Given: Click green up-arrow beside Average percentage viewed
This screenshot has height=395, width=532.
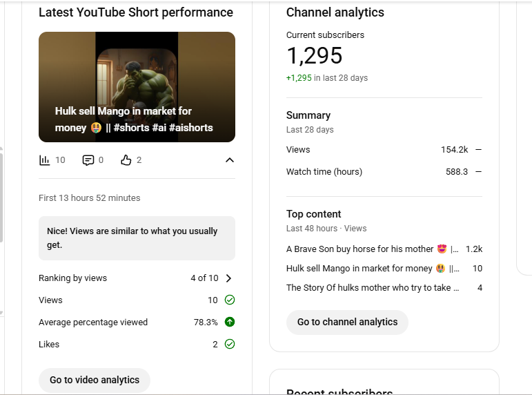Looking at the screenshot, I should [x=230, y=322].
